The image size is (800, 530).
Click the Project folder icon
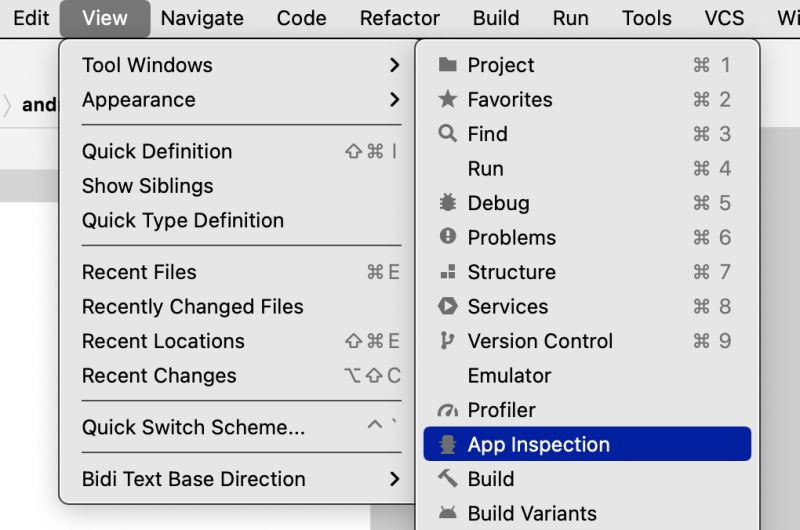tap(448, 65)
